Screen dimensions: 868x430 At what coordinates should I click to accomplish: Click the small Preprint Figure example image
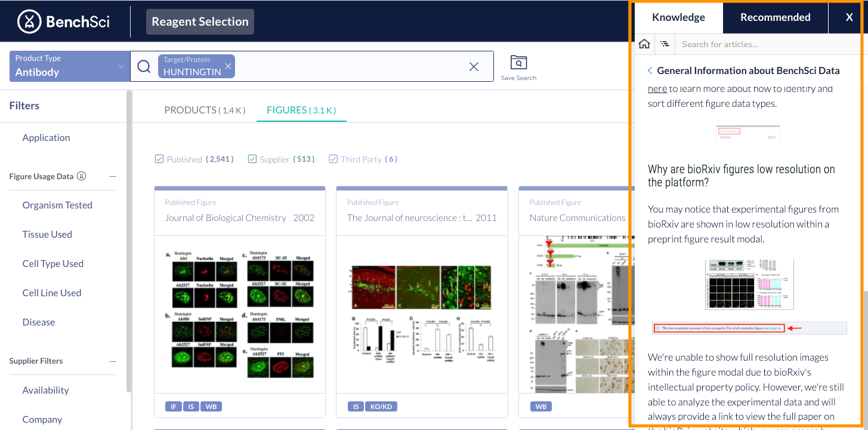point(748,133)
